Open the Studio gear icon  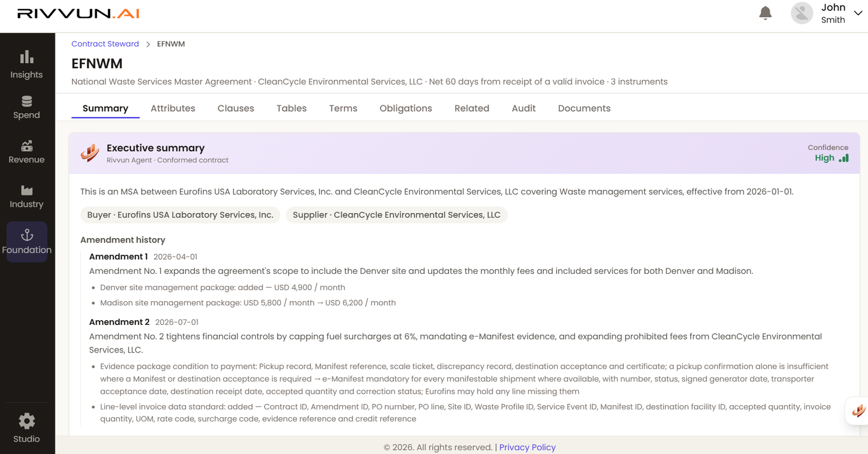pyautogui.click(x=27, y=421)
